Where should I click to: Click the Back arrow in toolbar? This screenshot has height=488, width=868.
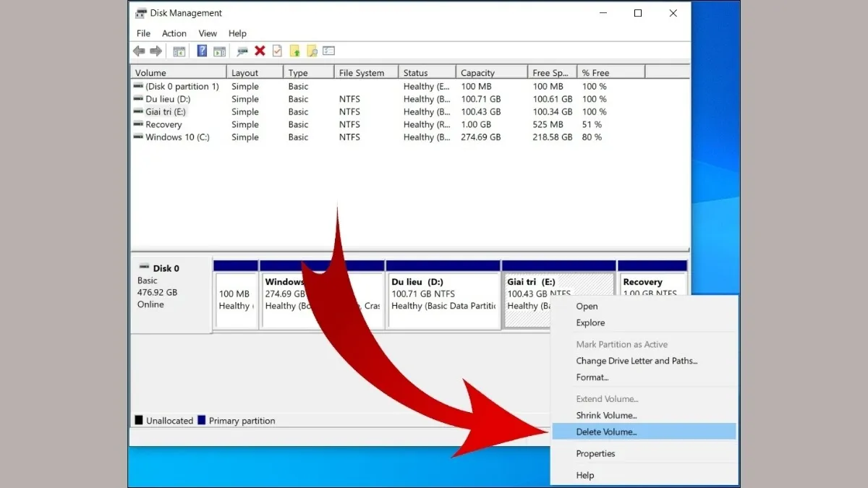(x=139, y=51)
